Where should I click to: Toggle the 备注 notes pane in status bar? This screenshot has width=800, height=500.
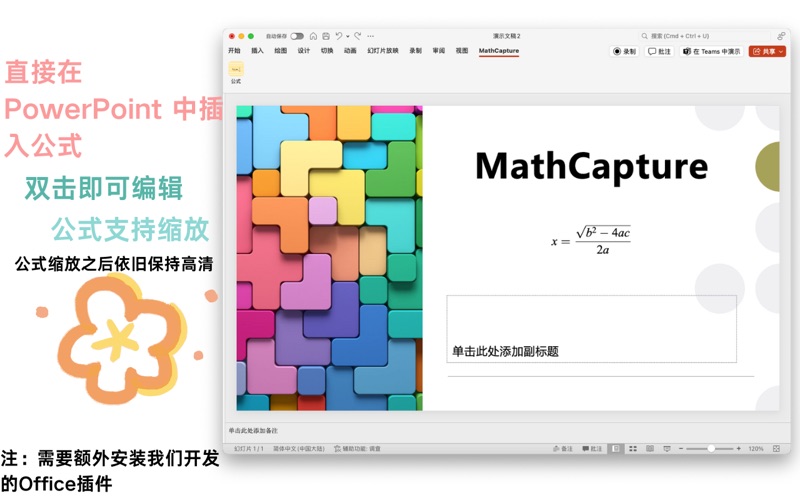[x=562, y=449]
